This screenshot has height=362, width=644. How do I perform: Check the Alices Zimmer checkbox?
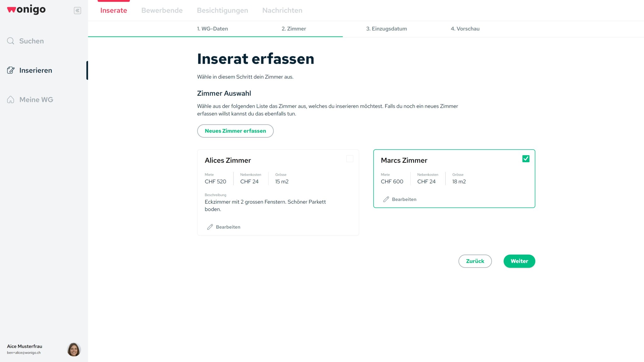(350, 159)
